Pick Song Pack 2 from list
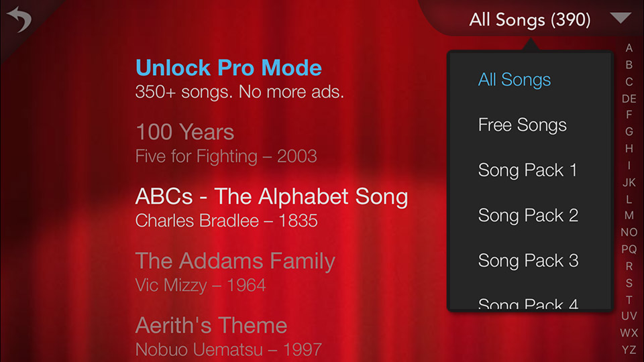 coord(528,215)
